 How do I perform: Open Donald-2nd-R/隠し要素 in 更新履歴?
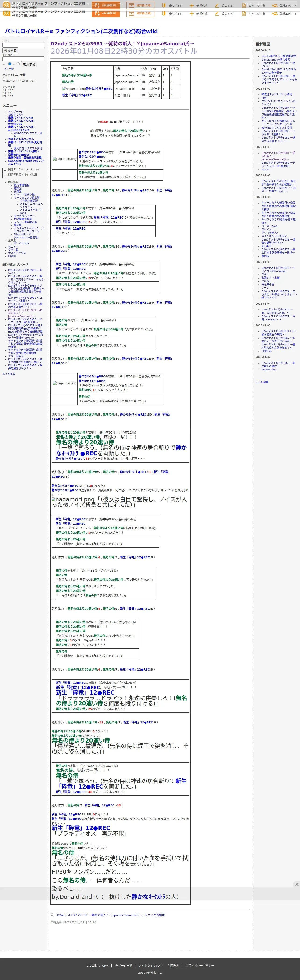tap(276, 59)
